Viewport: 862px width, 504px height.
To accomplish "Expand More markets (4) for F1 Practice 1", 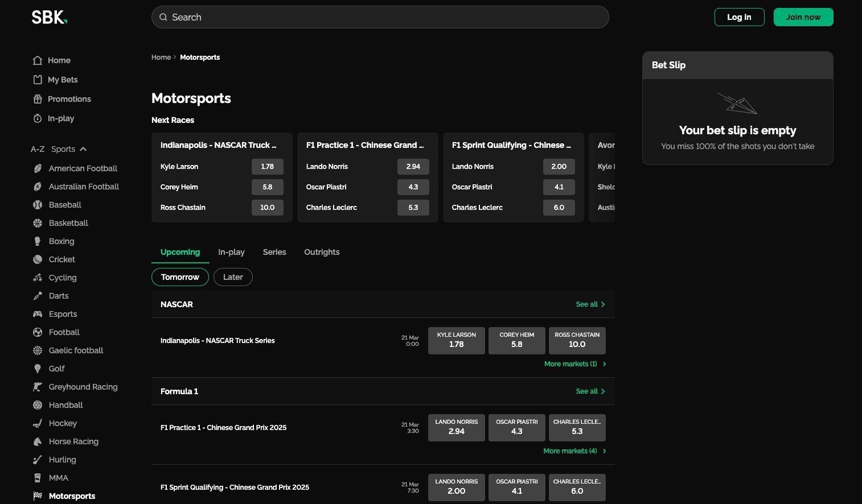I will tap(574, 451).
